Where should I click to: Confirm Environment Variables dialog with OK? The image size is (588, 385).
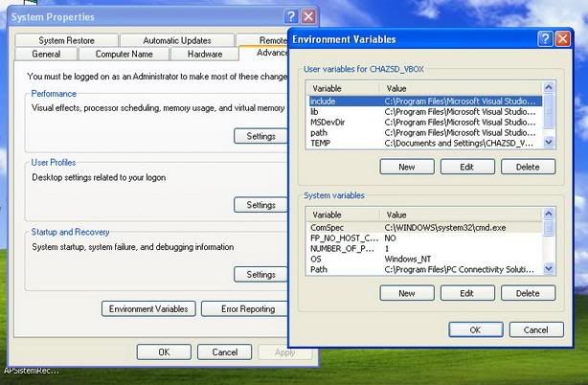click(475, 329)
